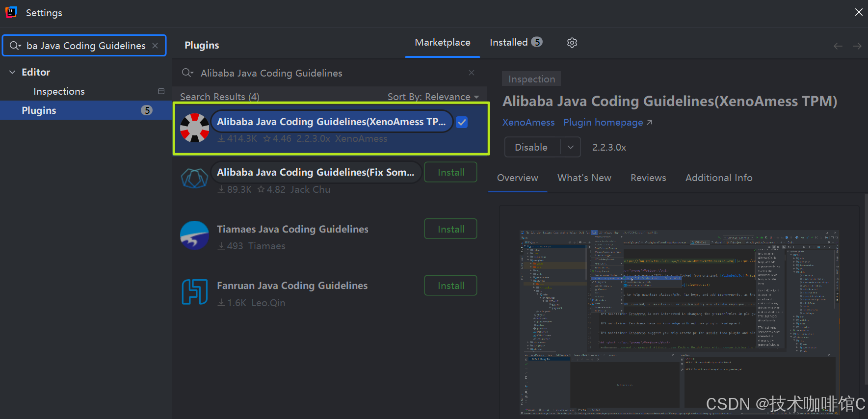Click the settings search magnifier icon
Screen dimensions: 868x419
[x=15, y=46]
